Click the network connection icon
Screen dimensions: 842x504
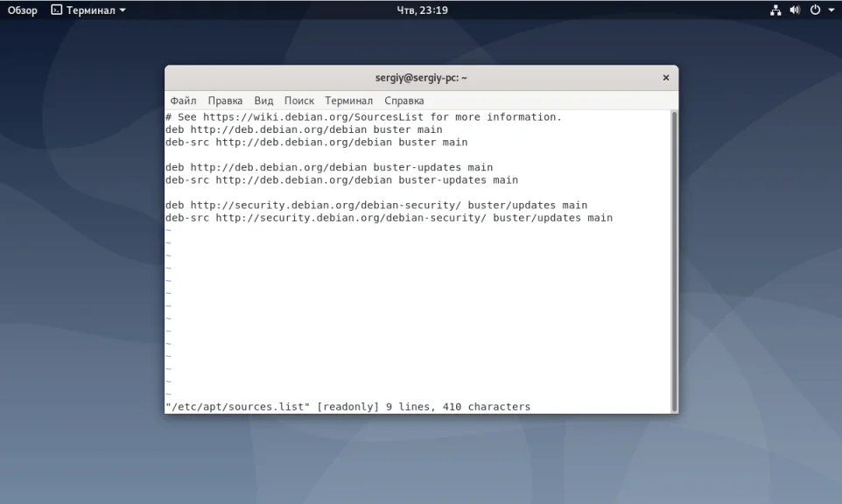click(775, 10)
